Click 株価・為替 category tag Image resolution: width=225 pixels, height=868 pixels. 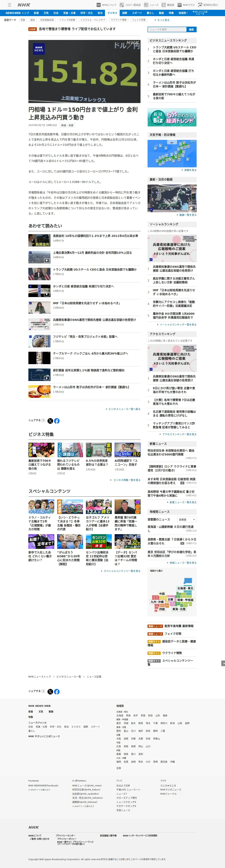68,125
